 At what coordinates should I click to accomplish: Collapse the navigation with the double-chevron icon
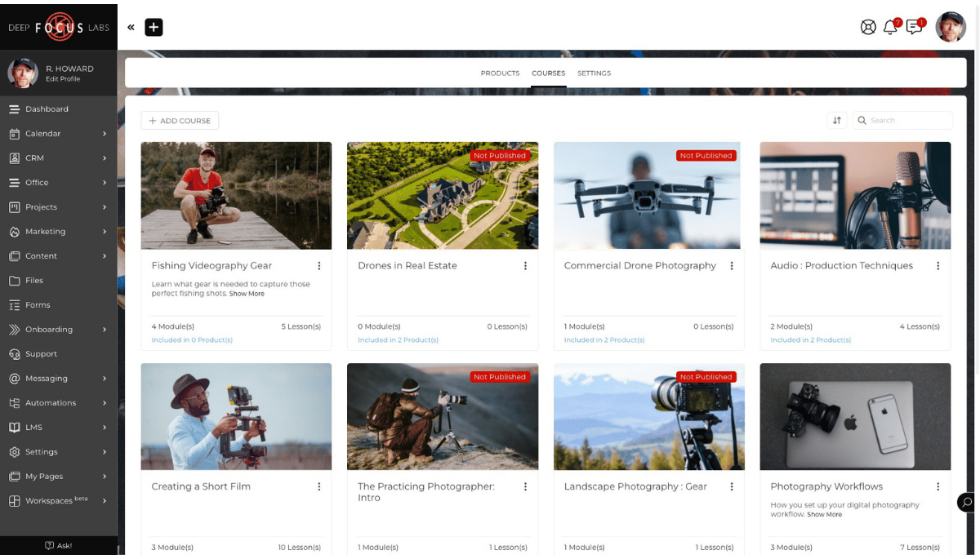[131, 26]
